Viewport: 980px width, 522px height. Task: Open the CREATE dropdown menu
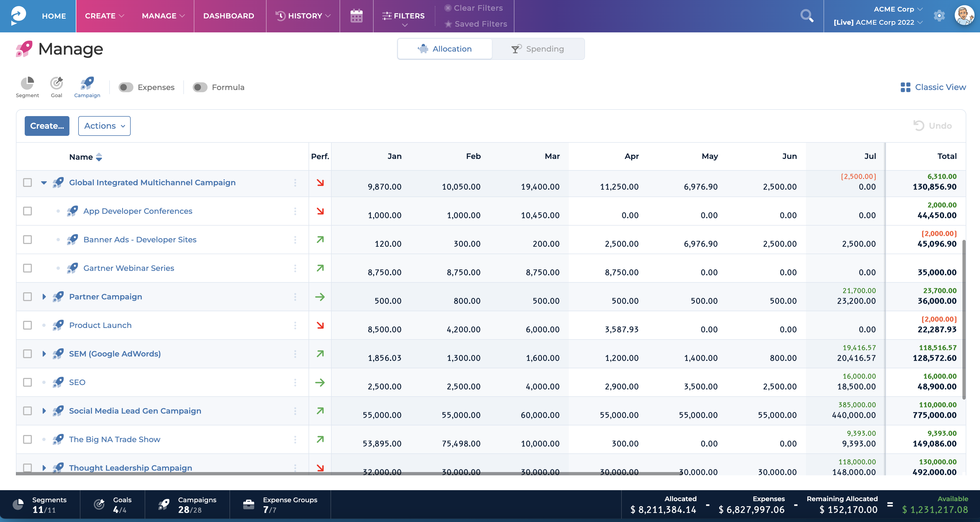[x=104, y=16]
